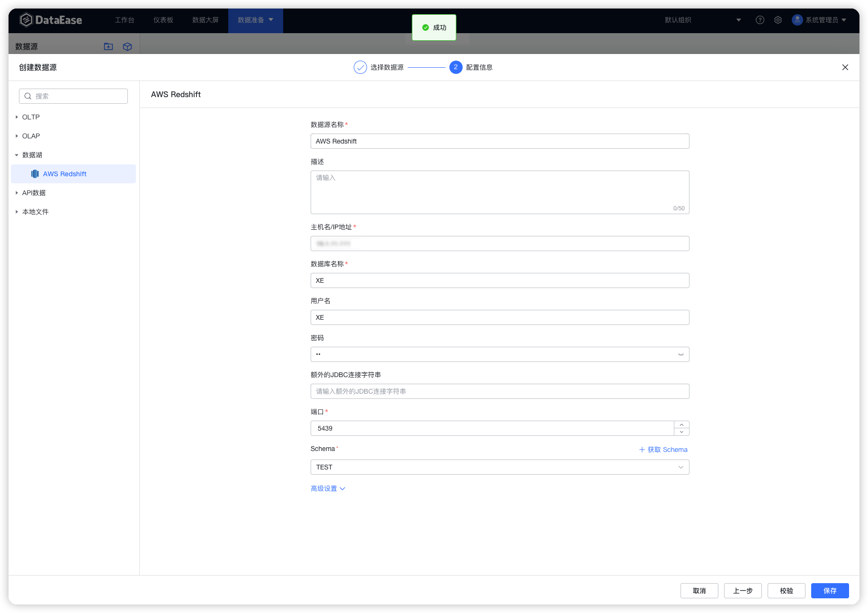Expand the OLAP category
This screenshot has height=613, width=868.
point(17,136)
